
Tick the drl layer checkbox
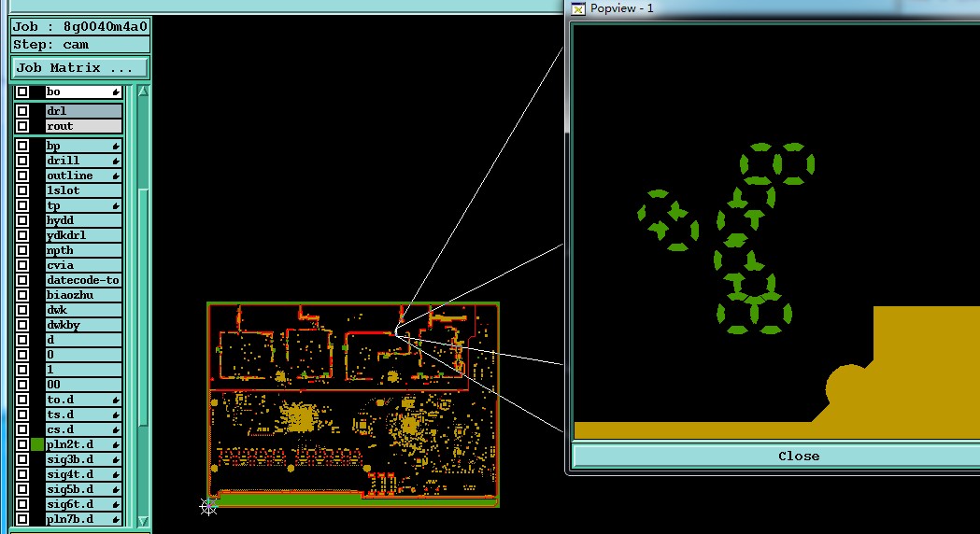click(x=22, y=111)
